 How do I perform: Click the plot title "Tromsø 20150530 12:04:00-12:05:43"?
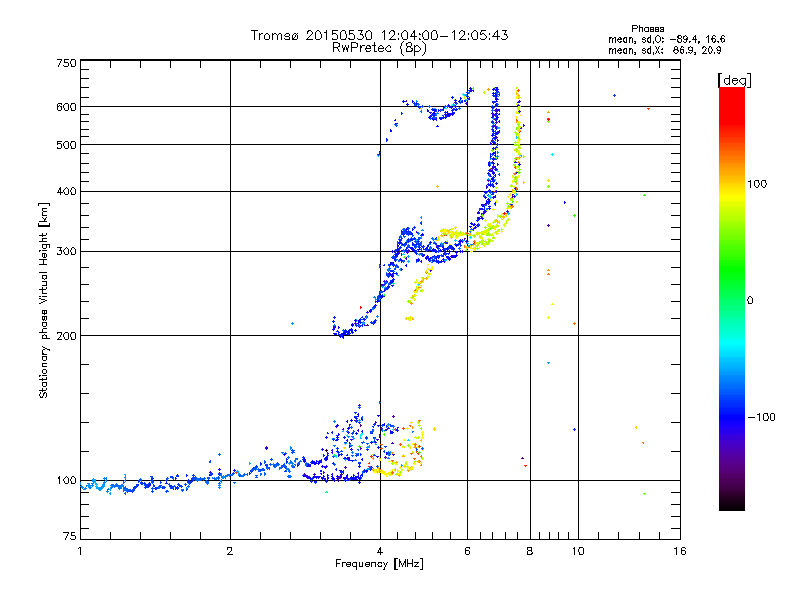coord(379,35)
